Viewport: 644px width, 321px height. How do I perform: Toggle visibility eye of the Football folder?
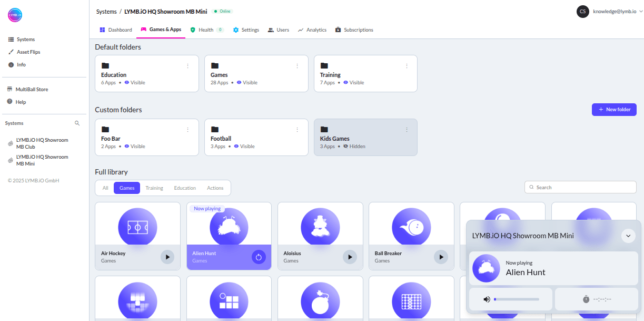coord(236,147)
